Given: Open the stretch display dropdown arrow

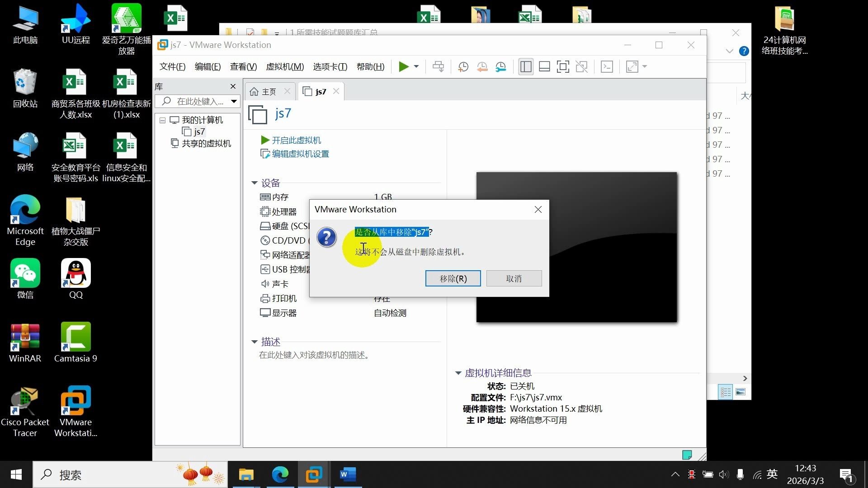Looking at the screenshot, I should tap(645, 67).
